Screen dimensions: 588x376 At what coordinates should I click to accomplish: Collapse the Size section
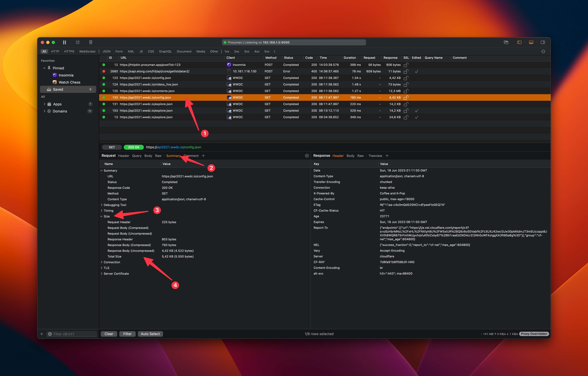102,217
